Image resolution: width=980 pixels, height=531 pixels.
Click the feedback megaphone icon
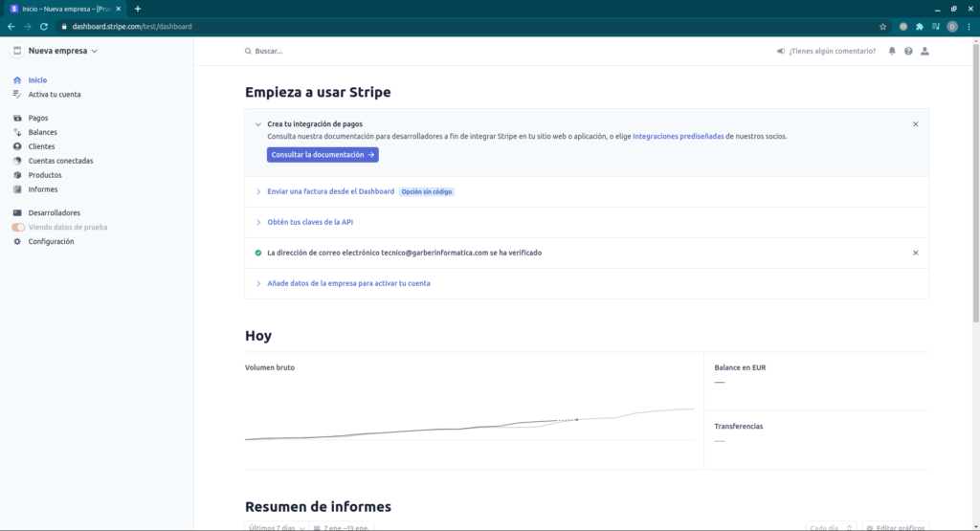781,52
